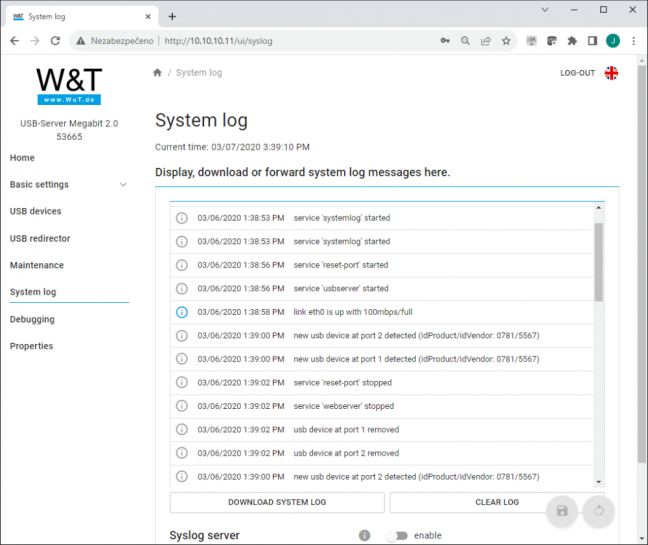This screenshot has width=648, height=545.
Task: Expand the Basic settings chevron
Action: 123,184
